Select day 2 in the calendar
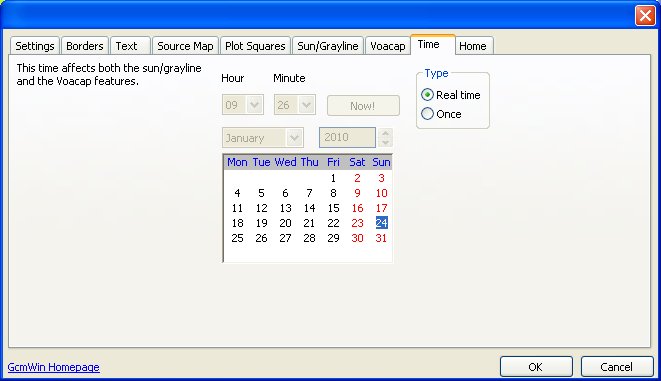This screenshot has width=661, height=381. pos(357,178)
